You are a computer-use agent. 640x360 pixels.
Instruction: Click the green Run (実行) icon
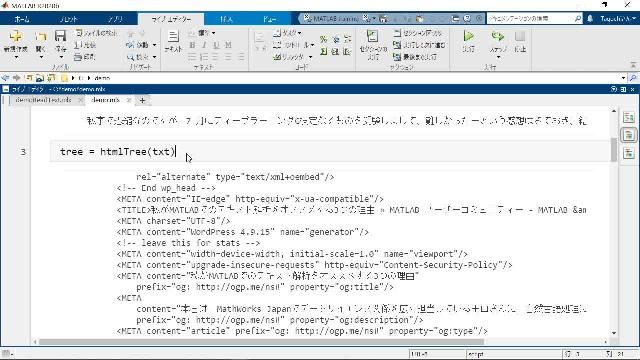coord(468,36)
